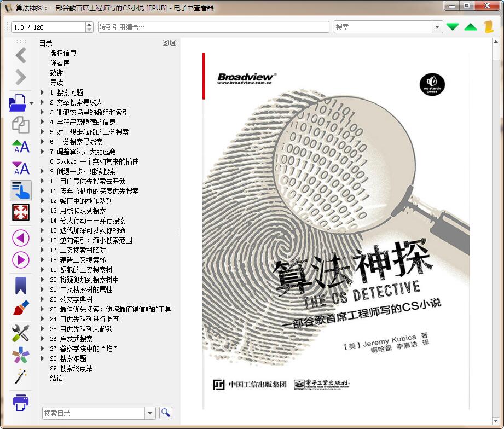
Task: Open the 版权信息 chapter
Action: tap(63, 53)
